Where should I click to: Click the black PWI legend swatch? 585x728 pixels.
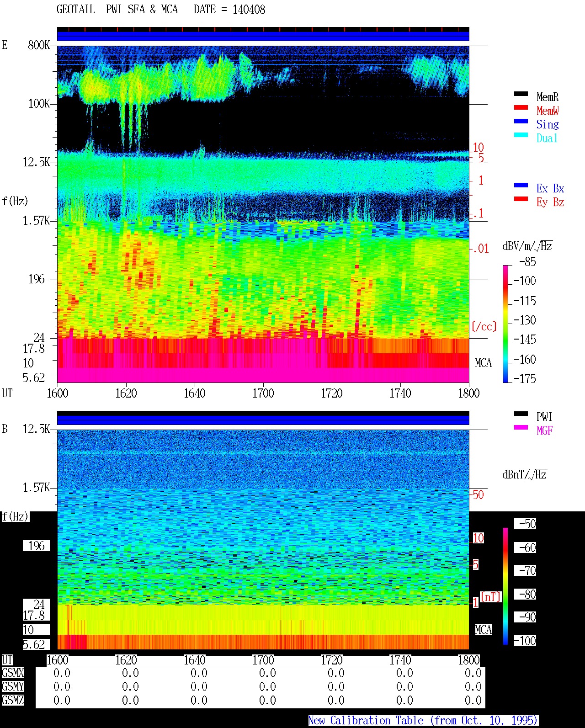(x=521, y=414)
